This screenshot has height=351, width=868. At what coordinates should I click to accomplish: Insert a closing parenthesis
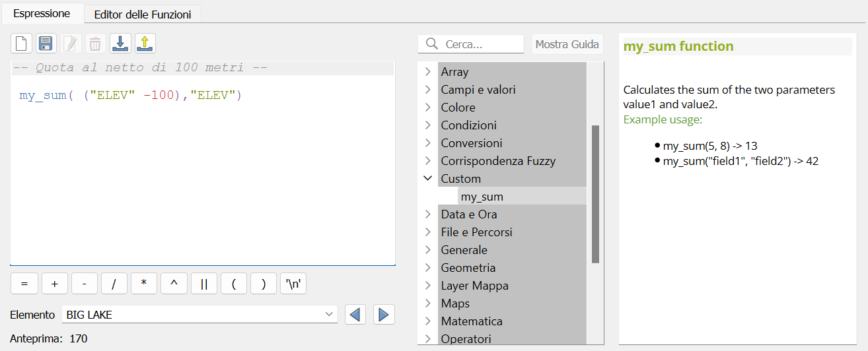tap(264, 284)
